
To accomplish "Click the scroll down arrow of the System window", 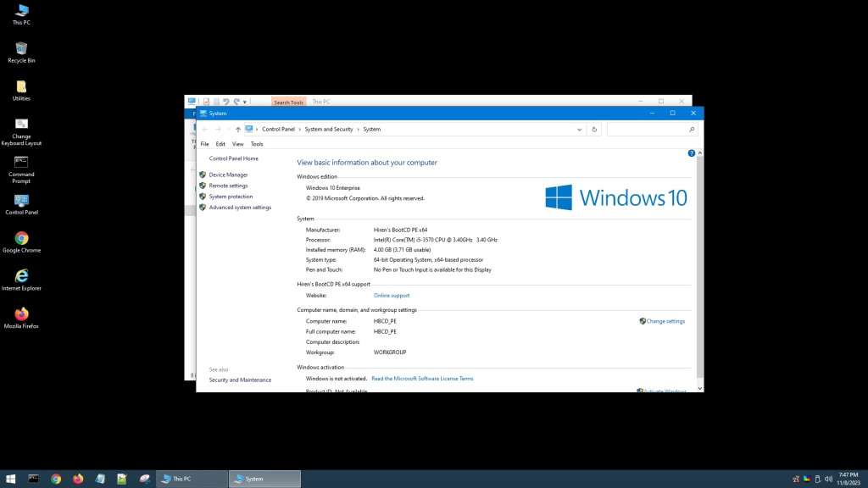I will 699,388.
